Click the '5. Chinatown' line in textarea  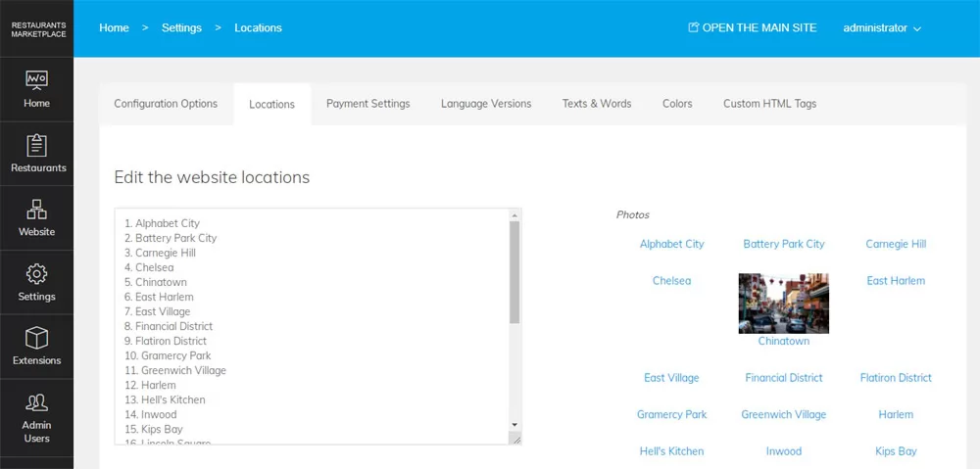click(156, 282)
